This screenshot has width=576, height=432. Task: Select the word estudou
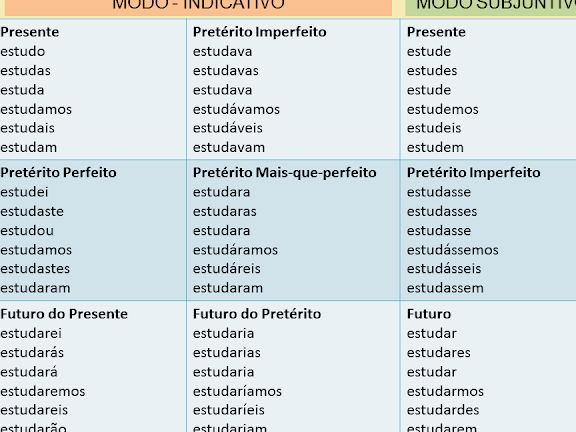(27, 231)
